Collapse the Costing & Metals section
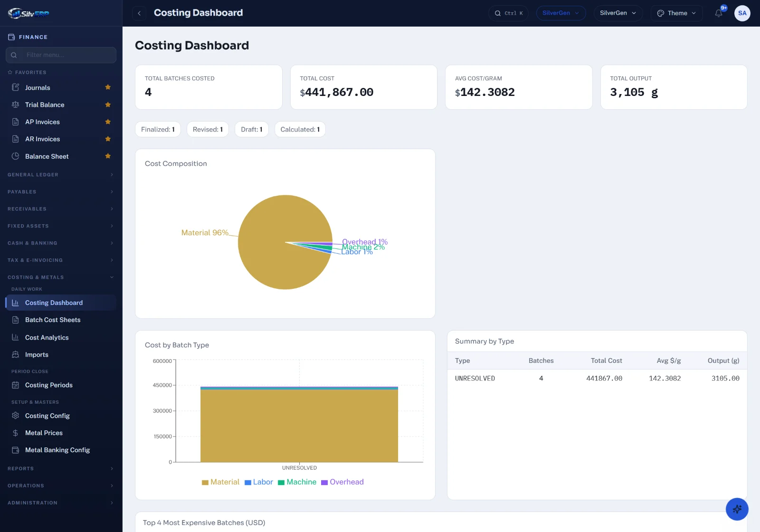 [x=61, y=277]
